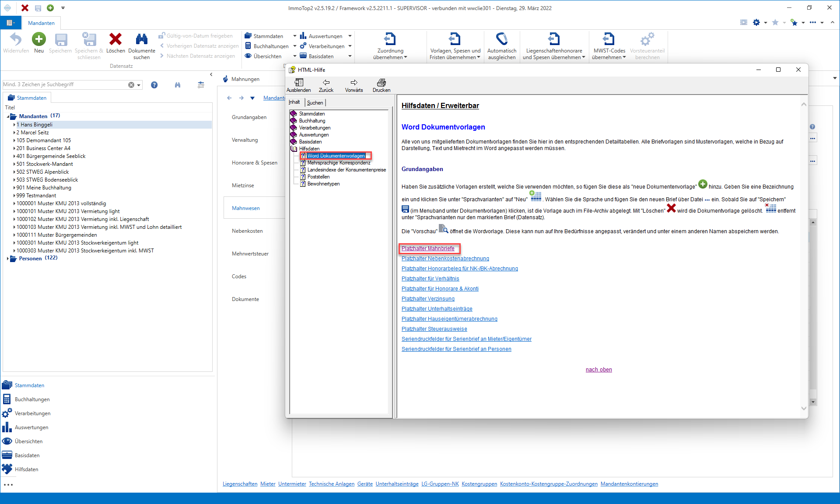This screenshot has height=504, width=840.
Task: Open Platzhalter Mahnbriefe link
Action: [428, 248]
